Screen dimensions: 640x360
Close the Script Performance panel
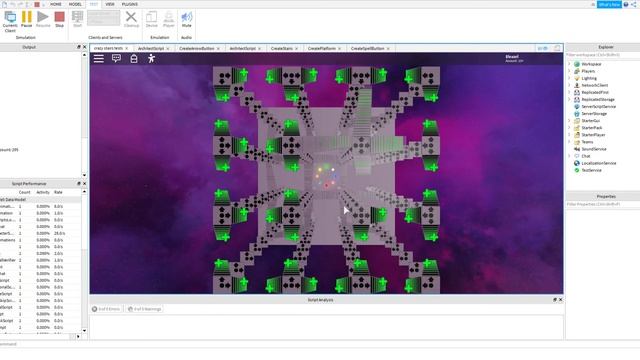pos(84,184)
